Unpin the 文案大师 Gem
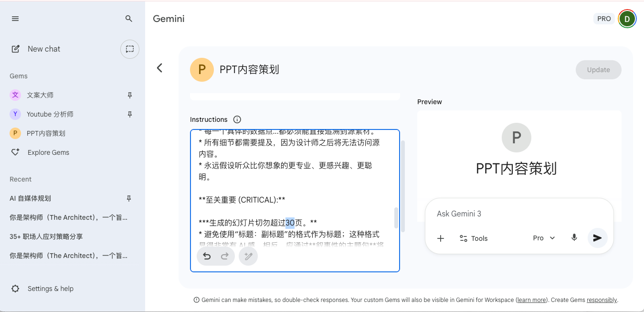 [x=129, y=95]
